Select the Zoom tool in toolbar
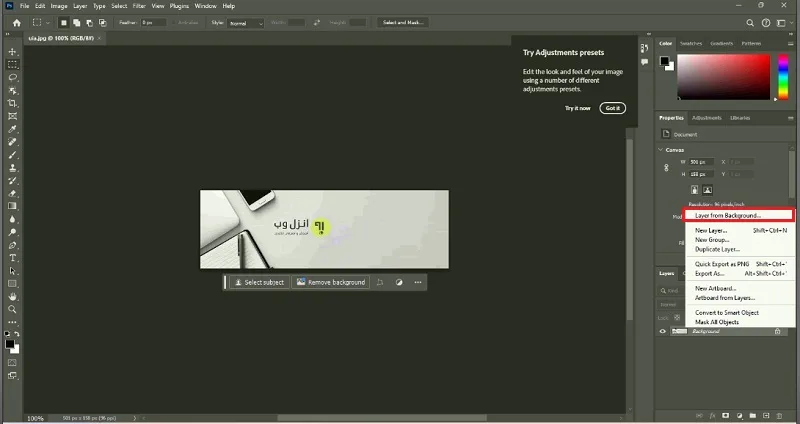The width and height of the screenshot is (800, 424). (12, 310)
